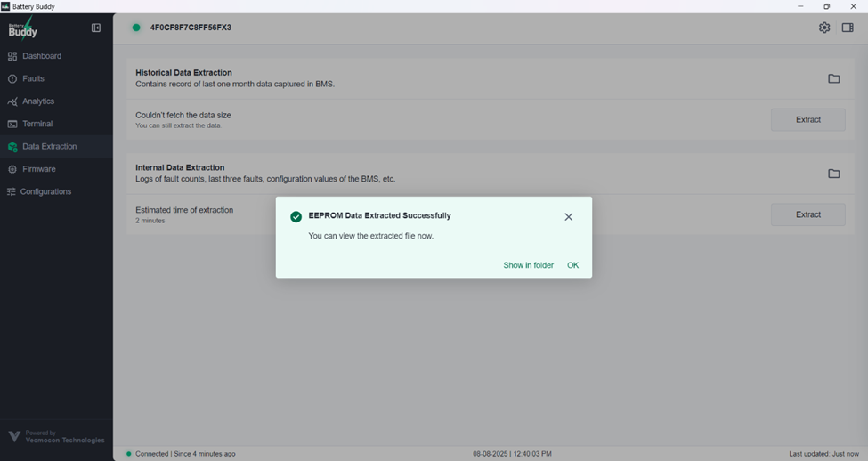Open folder for Historical Data Extraction
Viewport: 868px width, 461px height.
[x=834, y=78]
